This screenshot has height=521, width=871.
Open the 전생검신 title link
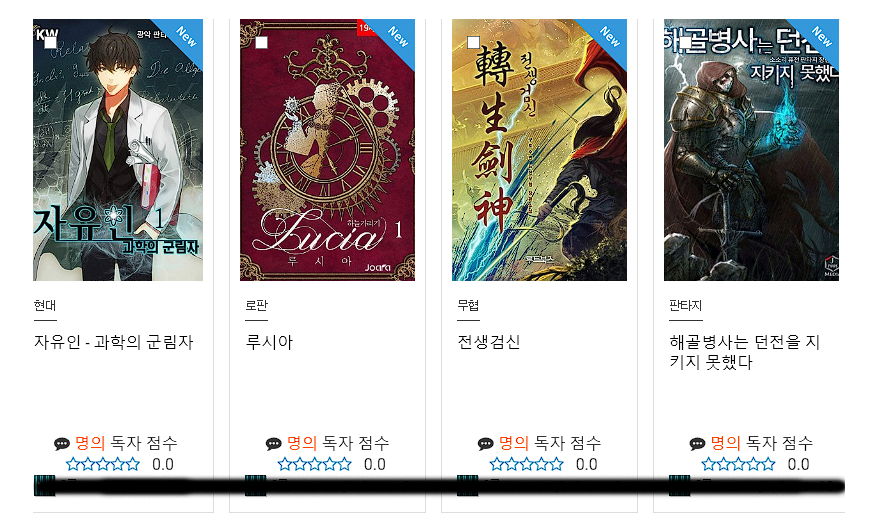489,342
